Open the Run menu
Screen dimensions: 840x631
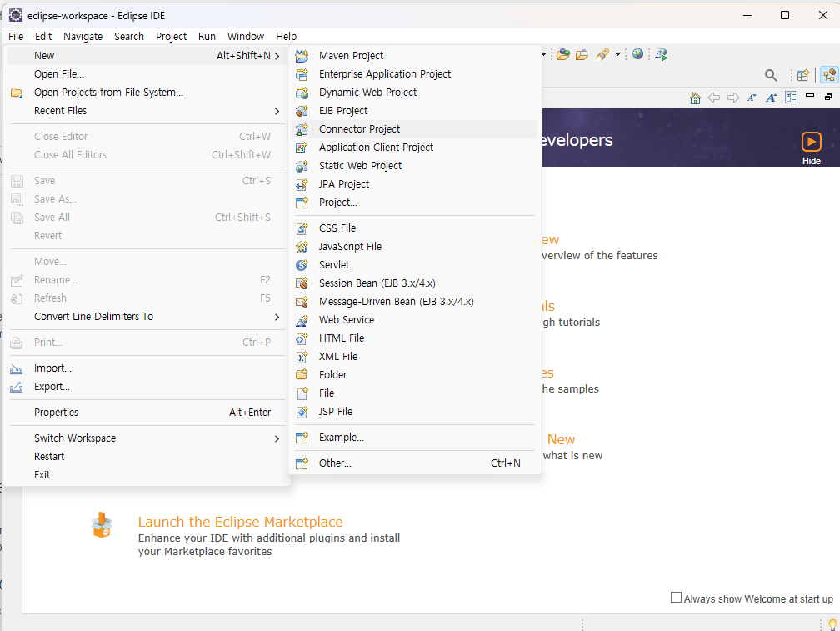tap(207, 37)
